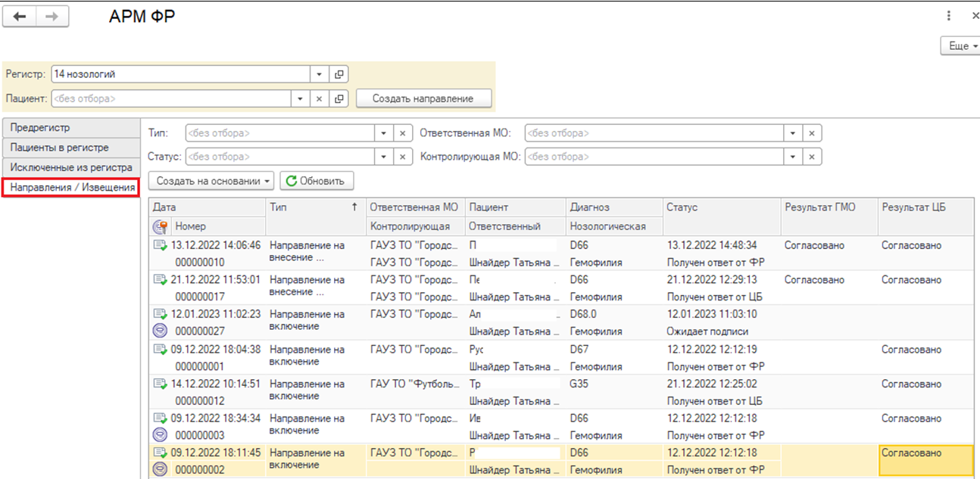Open the three-dot options menu
Image resolution: width=980 pixels, height=479 pixels.
coord(948,16)
